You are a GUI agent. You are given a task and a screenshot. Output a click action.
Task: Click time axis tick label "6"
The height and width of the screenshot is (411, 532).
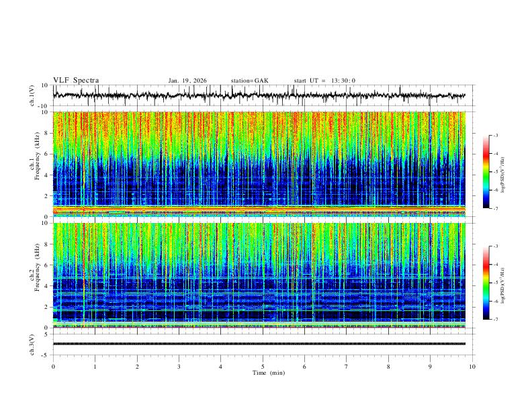[304, 367]
